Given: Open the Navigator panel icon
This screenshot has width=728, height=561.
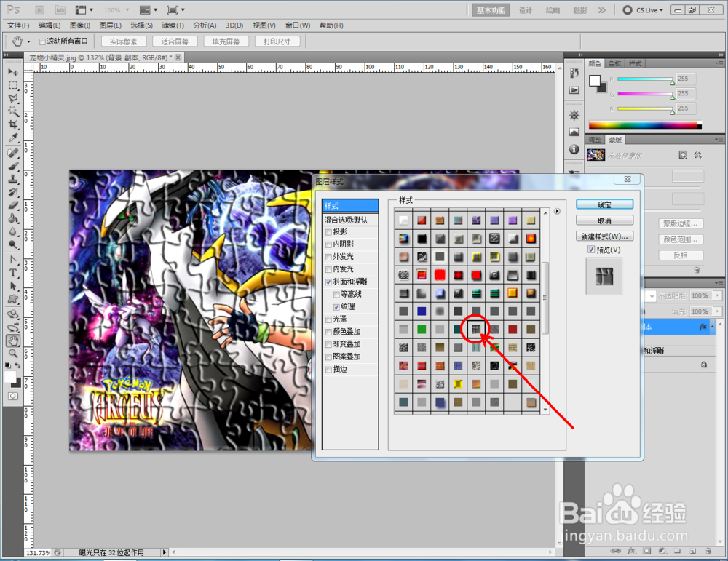Looking at the screenshot, I should [574, 115].
